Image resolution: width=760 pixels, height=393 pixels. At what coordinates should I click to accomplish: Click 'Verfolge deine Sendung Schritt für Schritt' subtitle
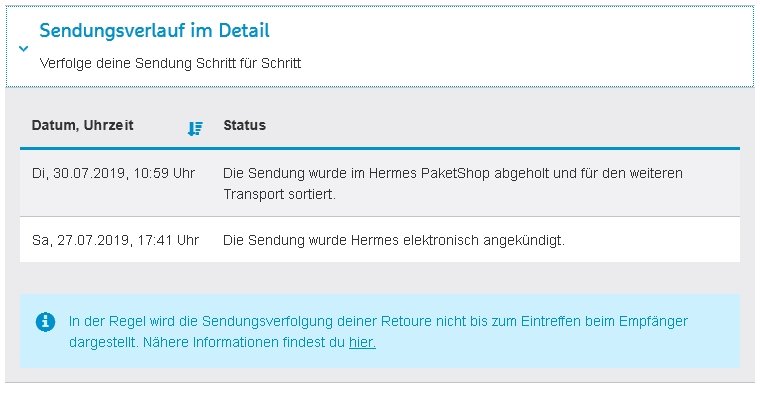[x=170, y=63]
